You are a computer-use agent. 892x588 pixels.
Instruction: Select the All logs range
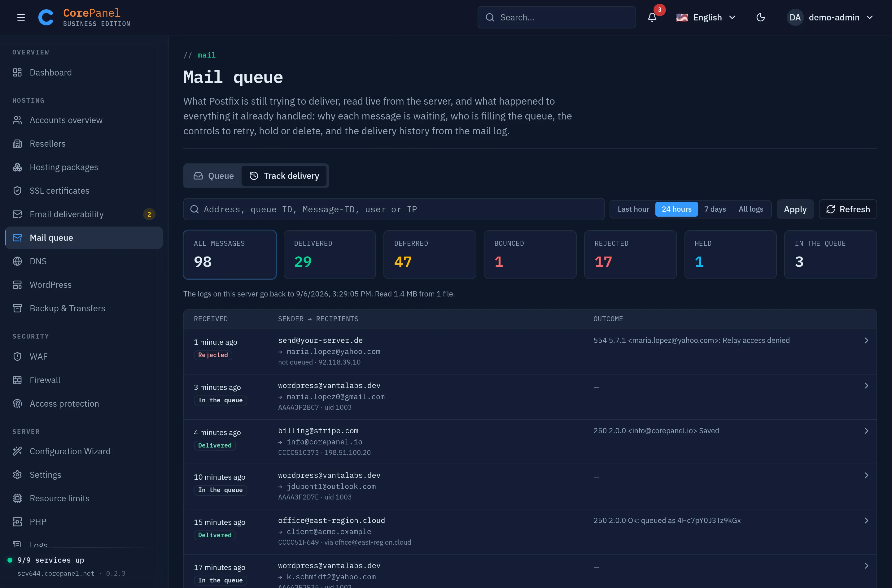[750, 209]
